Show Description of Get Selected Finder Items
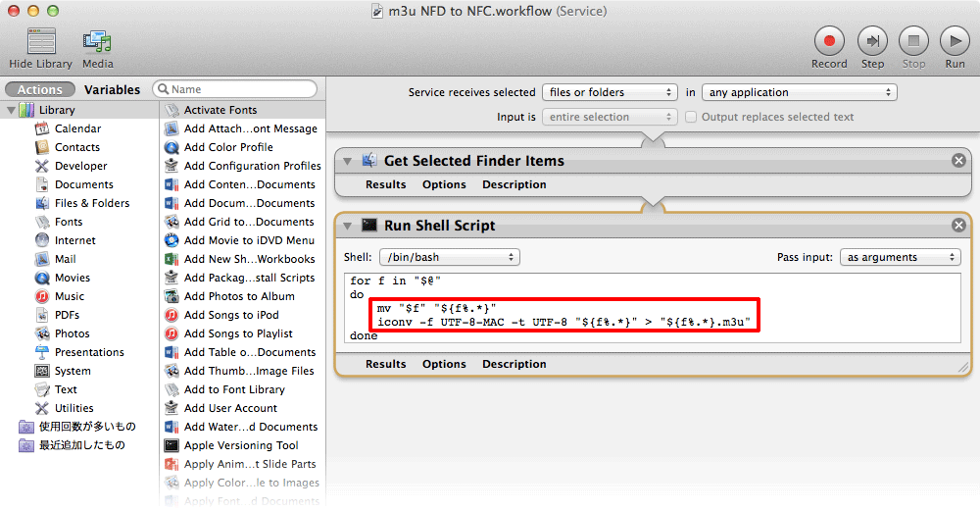This screenshot has height=511, width=980. 514,184
